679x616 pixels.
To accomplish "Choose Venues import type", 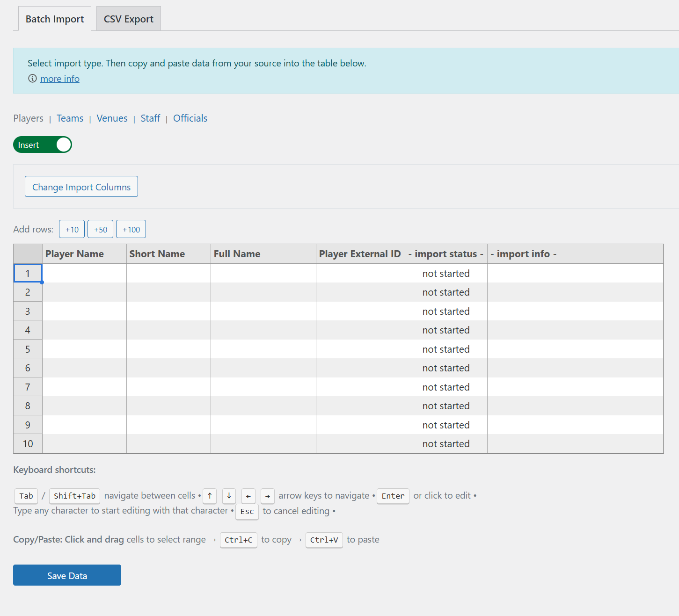I will coord(112,118).
